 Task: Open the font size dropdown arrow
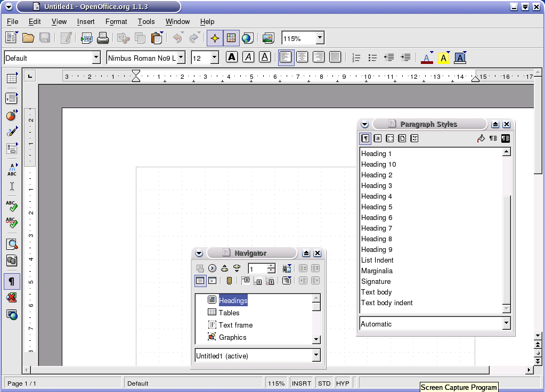tap(215, 58)
